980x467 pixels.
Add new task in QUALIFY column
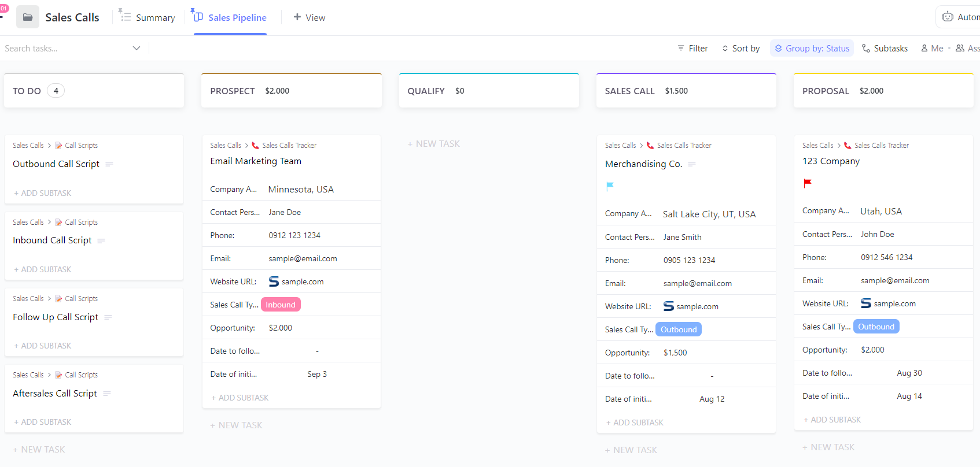click(x=433, y=144)
